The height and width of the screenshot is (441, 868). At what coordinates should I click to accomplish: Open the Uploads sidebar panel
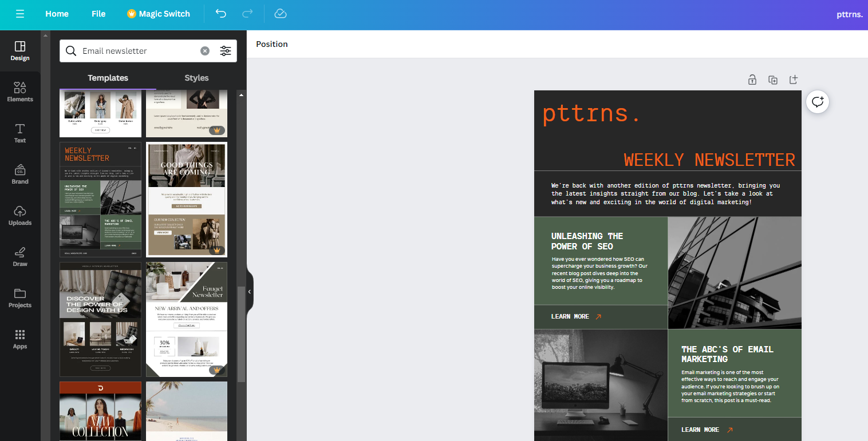coord(20,216)
